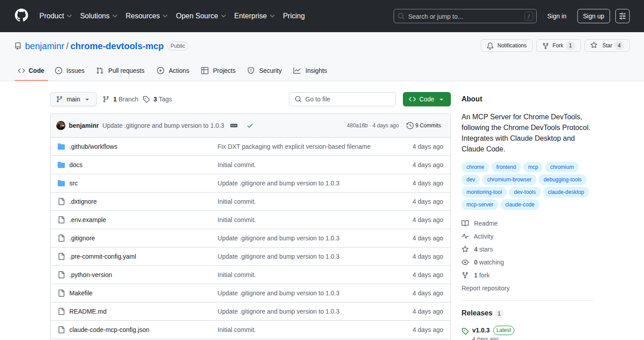Expand the Product menu
This screenshot has width=644, height=340.
point(55,16)
